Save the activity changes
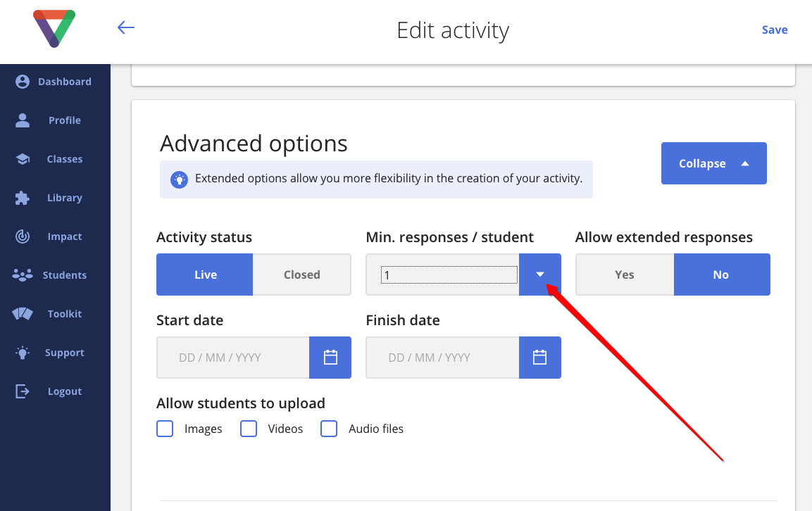The height and width of the screenshot is (511, 812). pos(774,30)
